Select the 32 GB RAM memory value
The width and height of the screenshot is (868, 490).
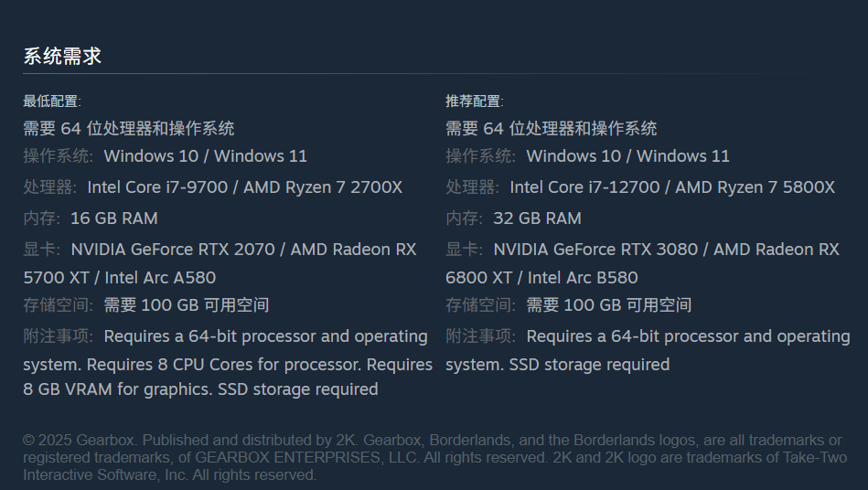pos(536,218)
